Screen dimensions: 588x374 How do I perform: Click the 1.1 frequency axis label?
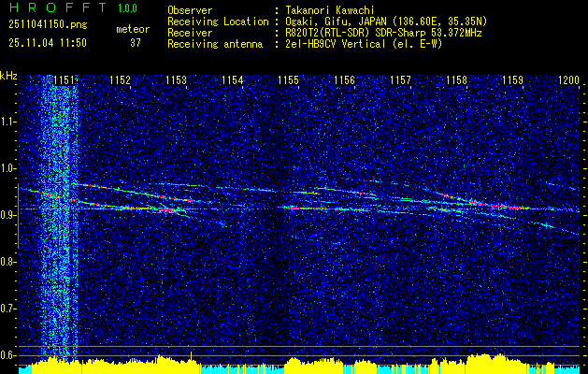pyautogui.click(x=7, y=122)
